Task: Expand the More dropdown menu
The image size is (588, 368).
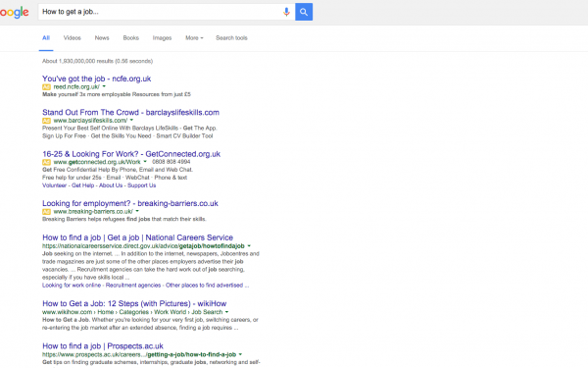Action: click(194, 38)
